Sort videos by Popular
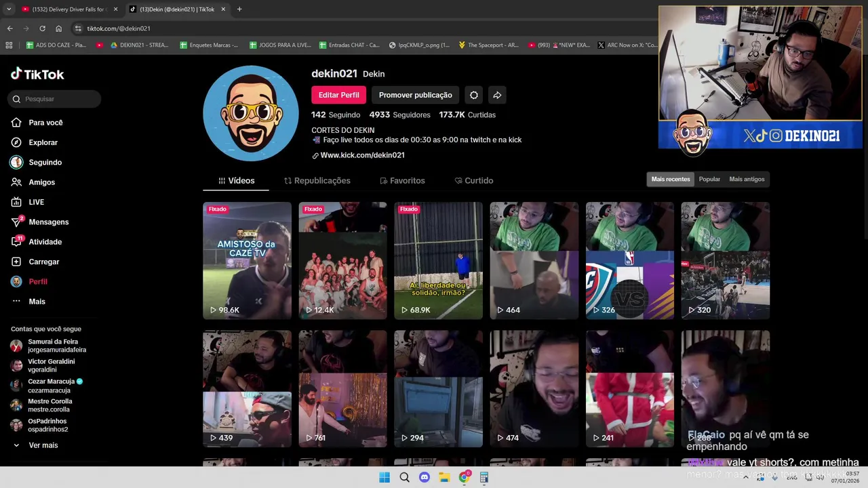The image size is (868, 488). [x=709, y=179]
